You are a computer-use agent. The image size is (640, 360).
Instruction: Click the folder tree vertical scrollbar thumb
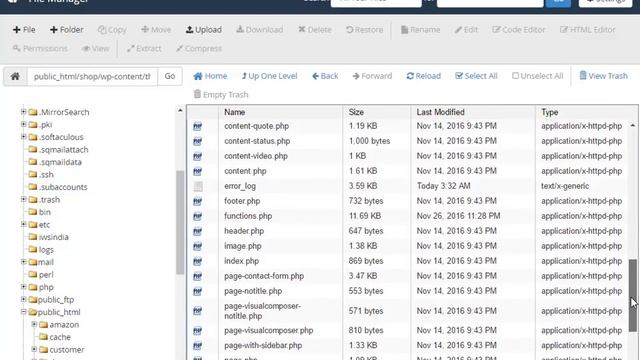pyautogui.click(x=180, y=223)
